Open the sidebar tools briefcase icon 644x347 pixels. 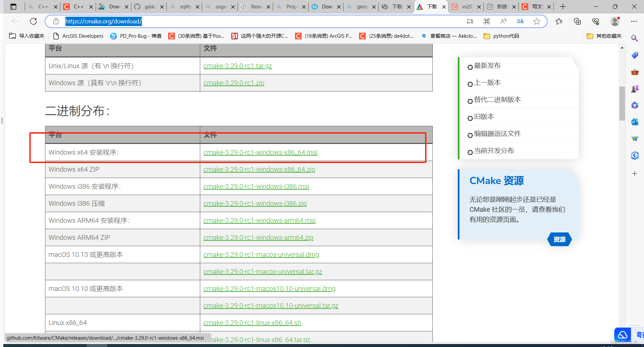pos(635,72)
